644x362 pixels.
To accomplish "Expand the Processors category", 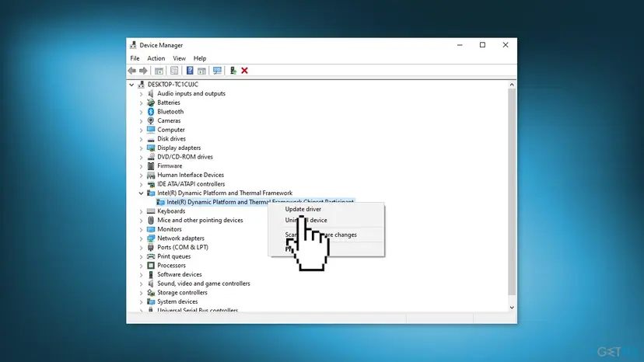I will [141, 266].
